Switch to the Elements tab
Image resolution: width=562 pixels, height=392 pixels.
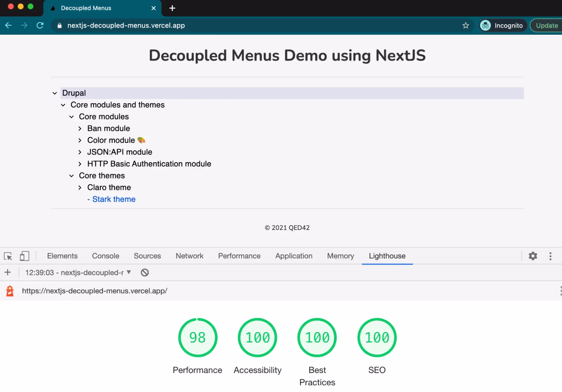pyautogui.click(x=62, y=256)
